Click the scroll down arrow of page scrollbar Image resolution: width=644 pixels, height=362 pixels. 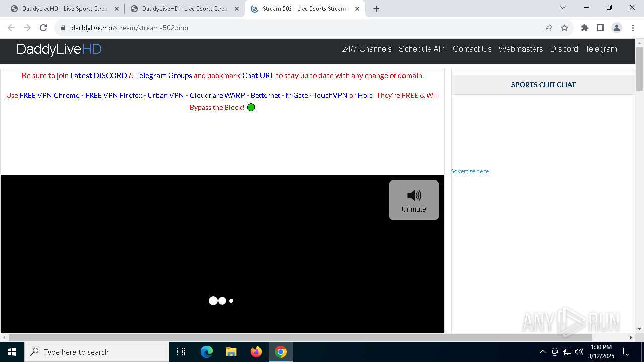(x=639, y=329)
